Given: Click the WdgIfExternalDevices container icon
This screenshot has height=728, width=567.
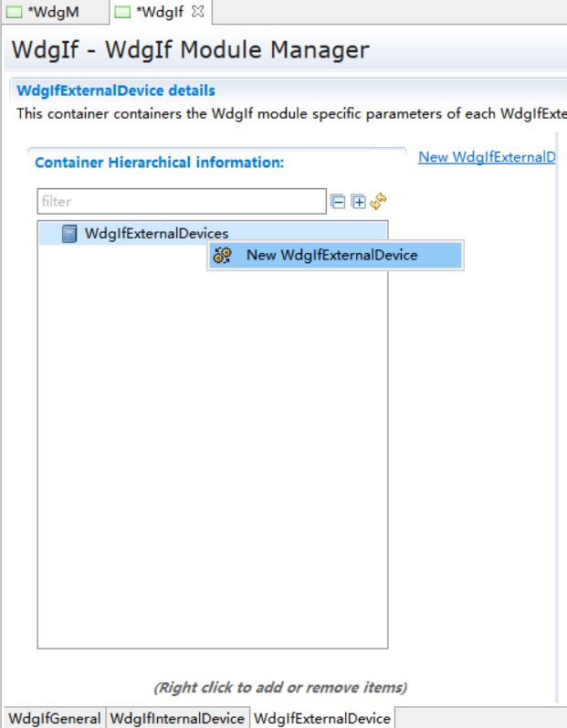Looking at the screenshot, I should point(69,234).
